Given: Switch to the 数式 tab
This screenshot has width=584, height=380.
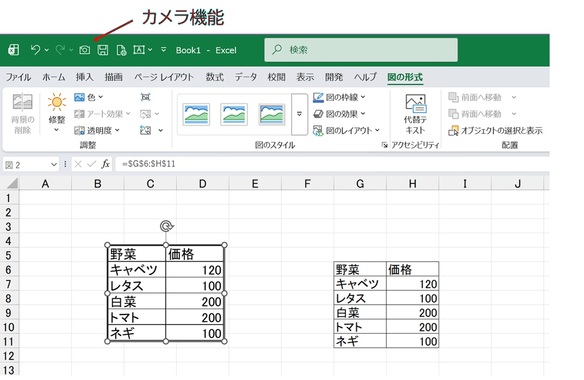Looking at the screenshot, I should click(215, 77).
